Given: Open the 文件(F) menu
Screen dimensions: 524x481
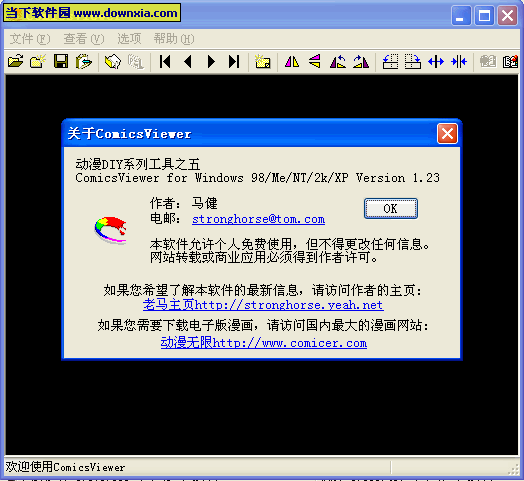Looking at the screenshot, I should tap(30, 39).
